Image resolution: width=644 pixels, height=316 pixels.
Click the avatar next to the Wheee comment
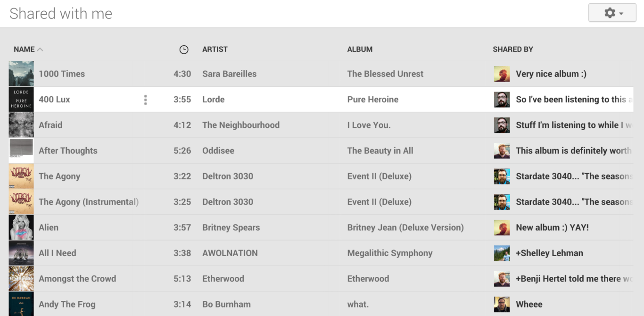(x=502, y=304)
